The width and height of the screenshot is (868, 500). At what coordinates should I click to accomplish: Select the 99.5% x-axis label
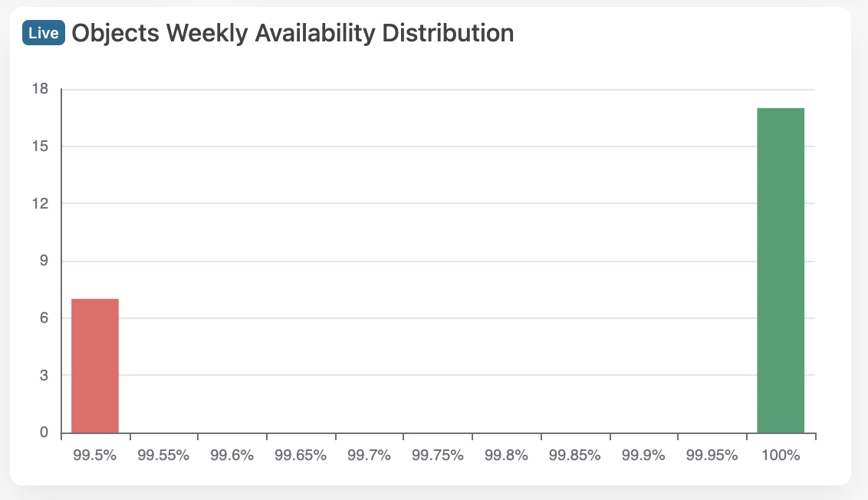pos(95,455)
